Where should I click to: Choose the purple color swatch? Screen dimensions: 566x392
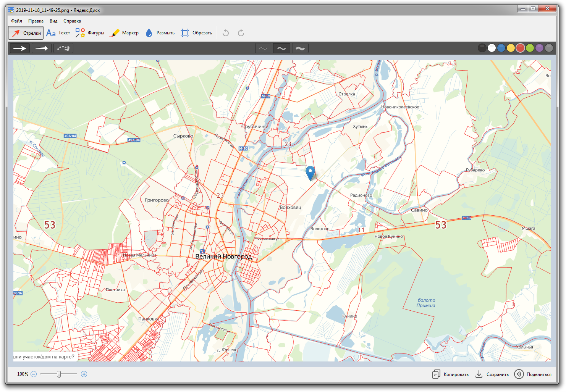point(540,48)
